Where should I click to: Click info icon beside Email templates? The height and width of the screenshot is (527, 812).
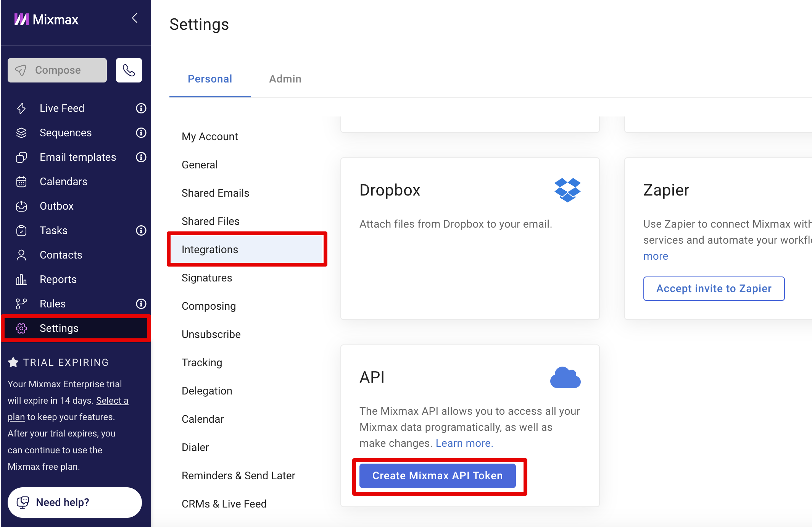point(141,157)
